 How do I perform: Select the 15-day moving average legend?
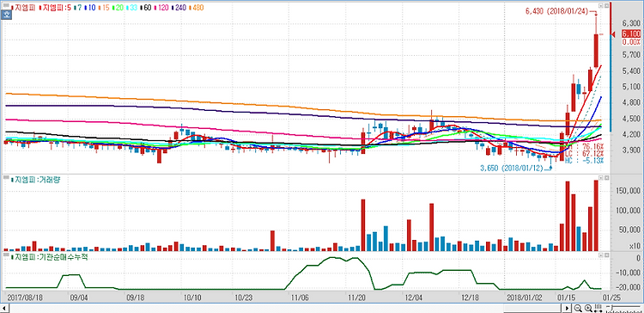(x=104, y=8)
